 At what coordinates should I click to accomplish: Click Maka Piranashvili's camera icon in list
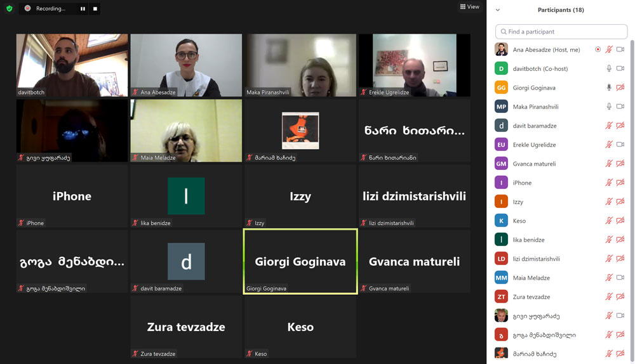[620, 107]
